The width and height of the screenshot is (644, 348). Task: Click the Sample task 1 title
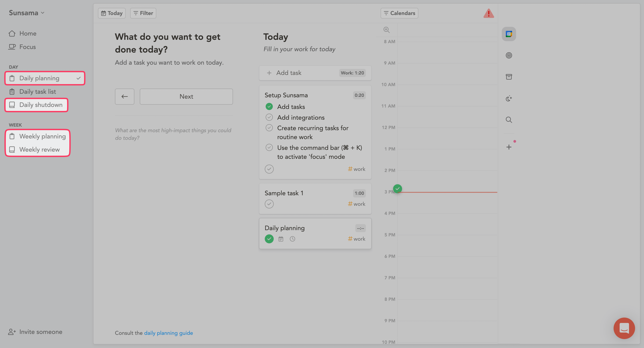tap(284, 193)
